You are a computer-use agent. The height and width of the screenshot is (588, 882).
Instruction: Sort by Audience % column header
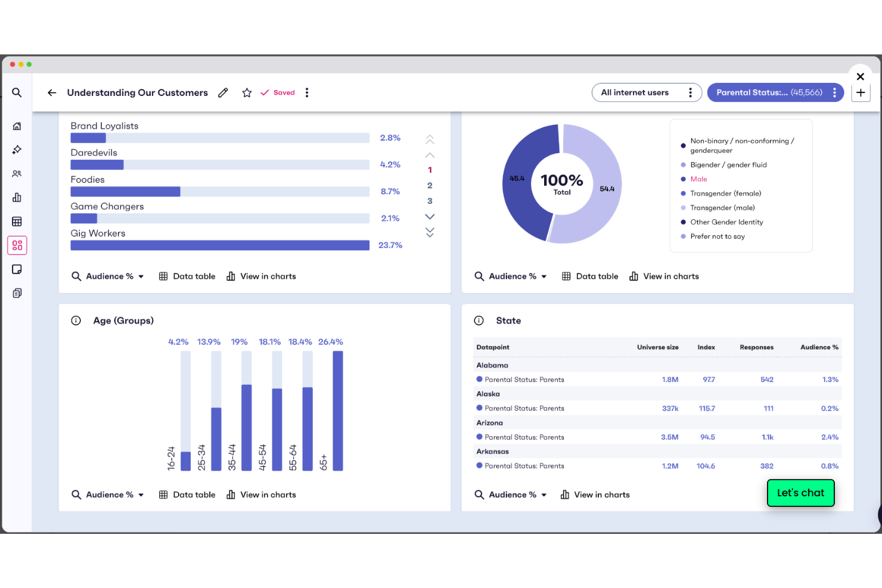pyautogui.click(x=819, y=347)
